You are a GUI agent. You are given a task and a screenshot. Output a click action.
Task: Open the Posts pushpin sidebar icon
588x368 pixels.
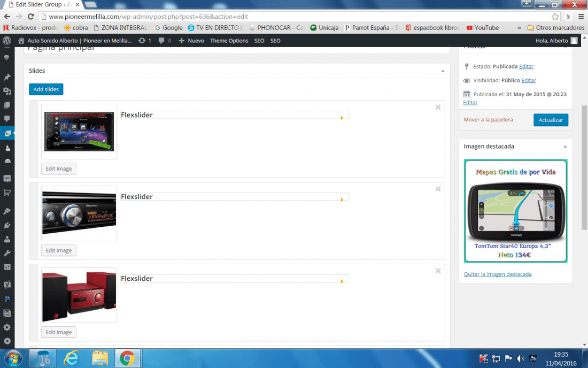pos(7,77)
